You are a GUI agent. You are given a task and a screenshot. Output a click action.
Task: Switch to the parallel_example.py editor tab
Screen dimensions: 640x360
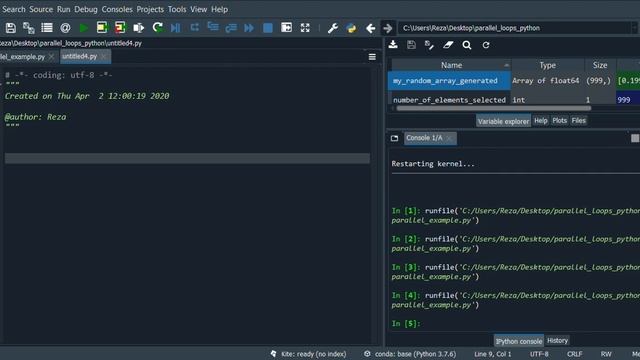click(x=22, y=57)
